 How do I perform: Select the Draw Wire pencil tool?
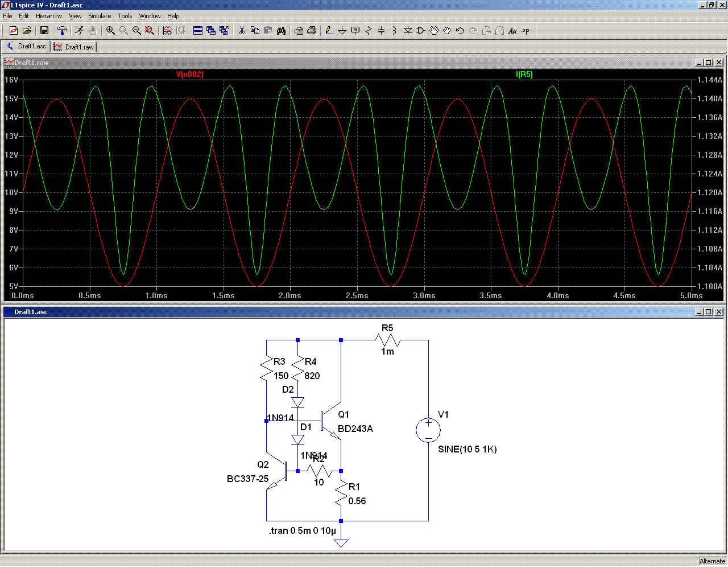pyautogui.click(x=329, y=31)
